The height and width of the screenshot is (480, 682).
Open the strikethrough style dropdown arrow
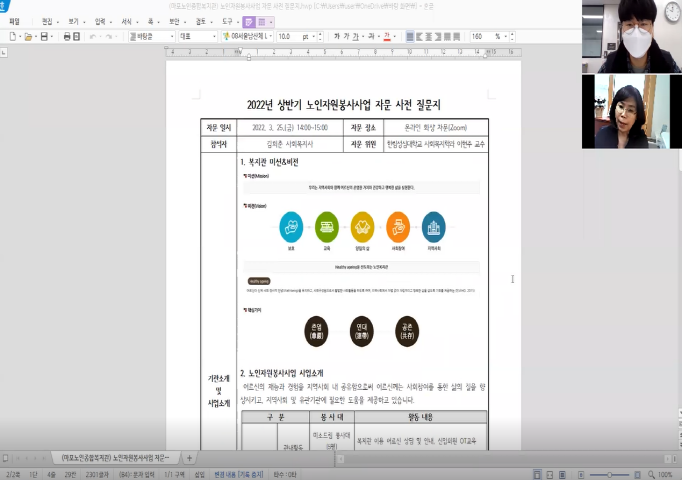pos(379,37)
